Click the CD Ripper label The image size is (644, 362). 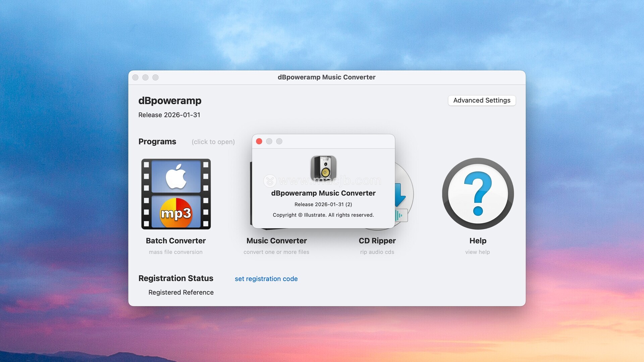(x=377, y=241)
